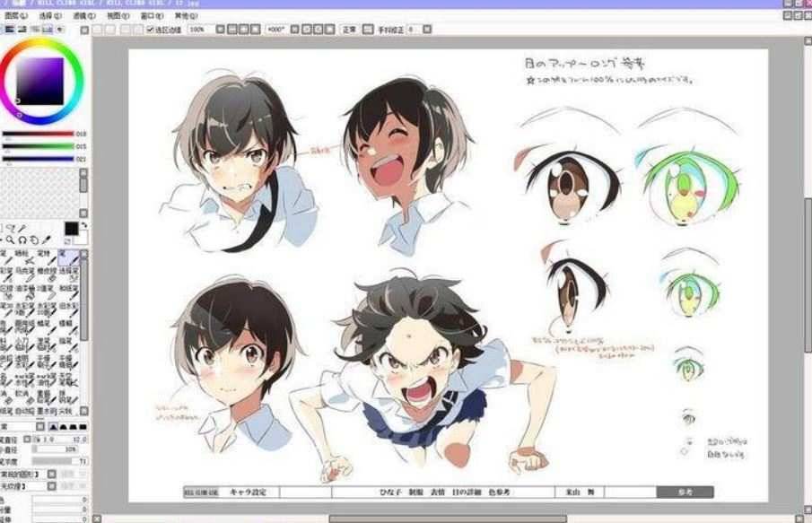Click the color wheel panel icon

[9, 30]
